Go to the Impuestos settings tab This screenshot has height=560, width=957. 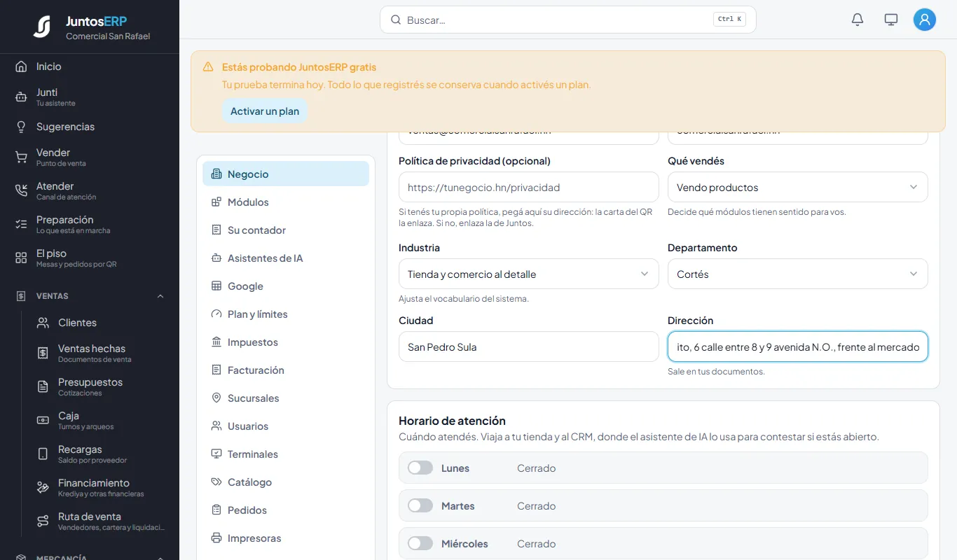pos(286,342)
